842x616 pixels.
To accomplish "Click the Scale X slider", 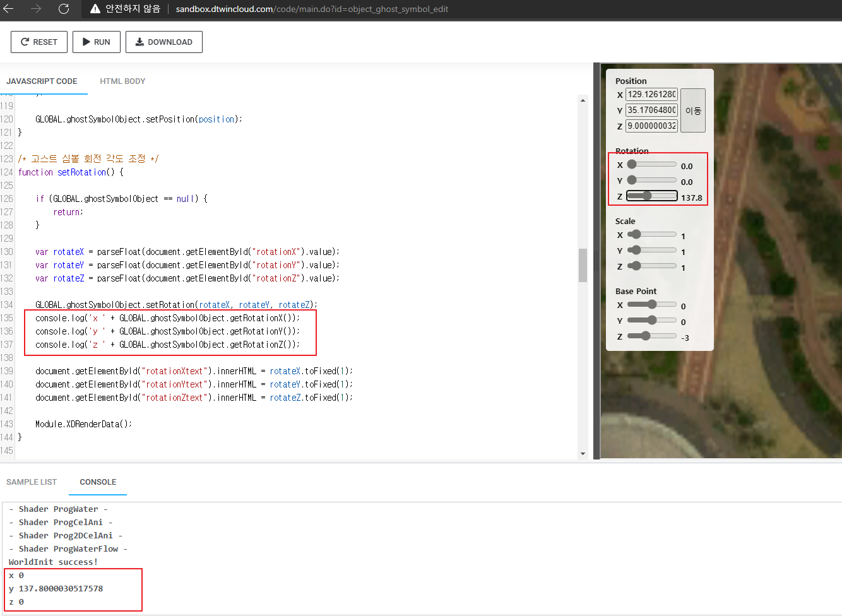I will coord(651,235).
